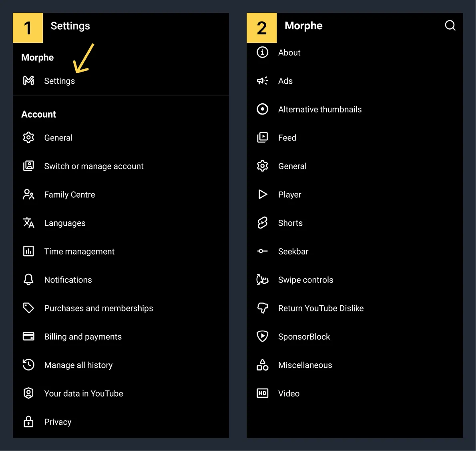The image size is (476, 451).
Task: Open Swipe controls settings
Action: (x=355, y=280)
